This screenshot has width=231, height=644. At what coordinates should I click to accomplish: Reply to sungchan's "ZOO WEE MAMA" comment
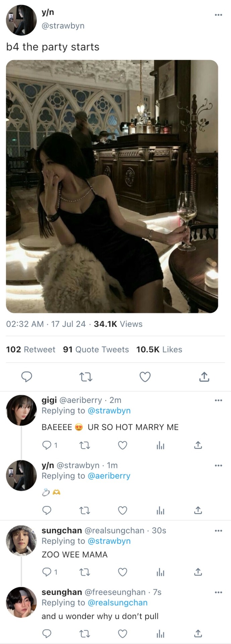[47, 572]
